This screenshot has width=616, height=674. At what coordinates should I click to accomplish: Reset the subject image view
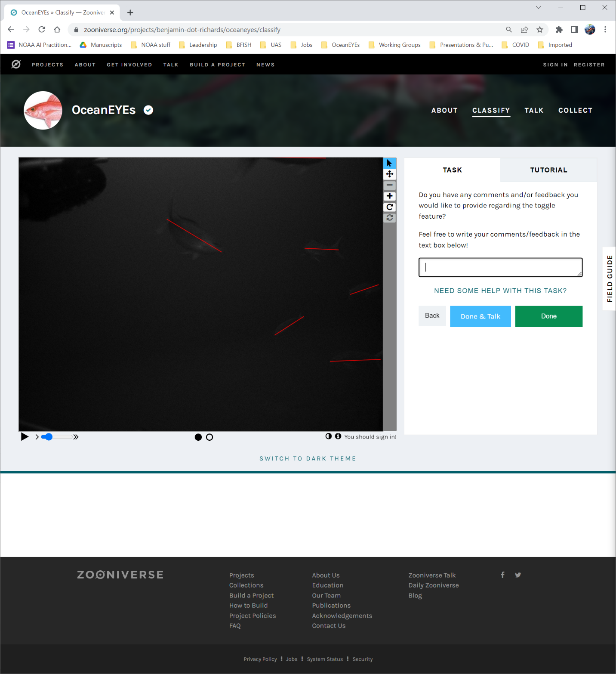coord(389,218)
